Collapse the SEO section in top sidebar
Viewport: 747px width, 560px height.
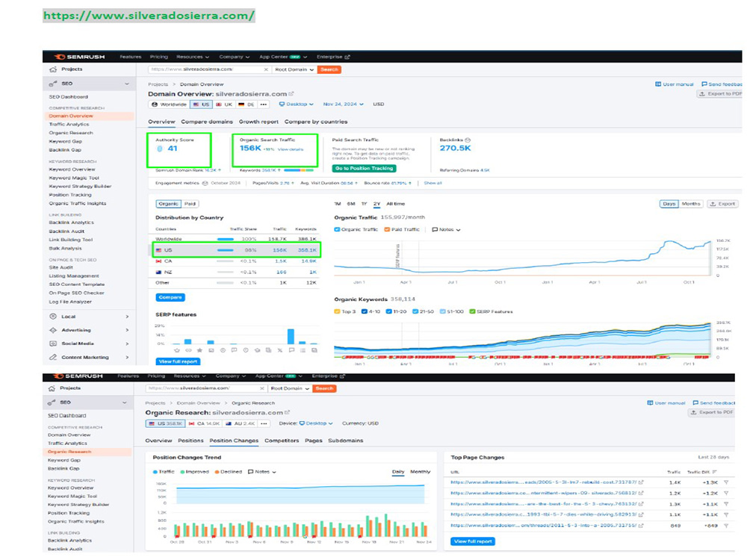(127, 84)
